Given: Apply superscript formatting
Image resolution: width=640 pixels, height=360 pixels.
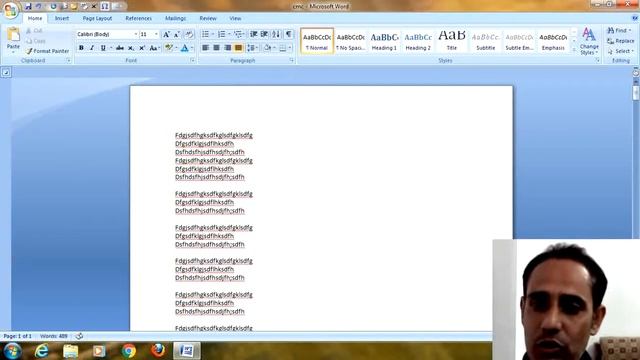Looking at the screenshot, I should [142, 48].
